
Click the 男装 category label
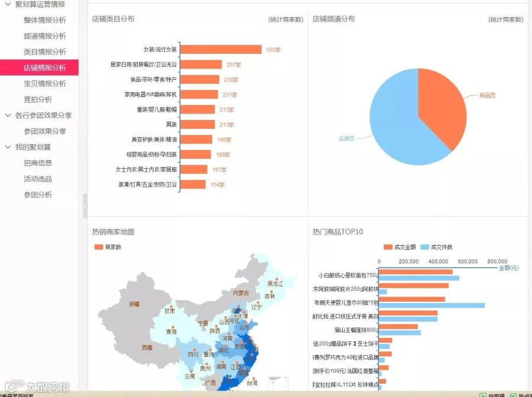pyautogui.click(x=171, y=125)
